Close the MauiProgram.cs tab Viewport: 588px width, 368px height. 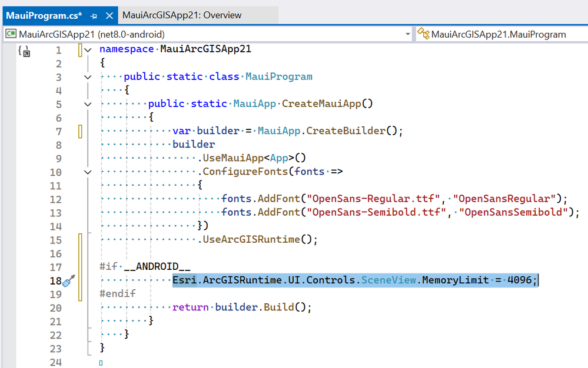(109, 16)
